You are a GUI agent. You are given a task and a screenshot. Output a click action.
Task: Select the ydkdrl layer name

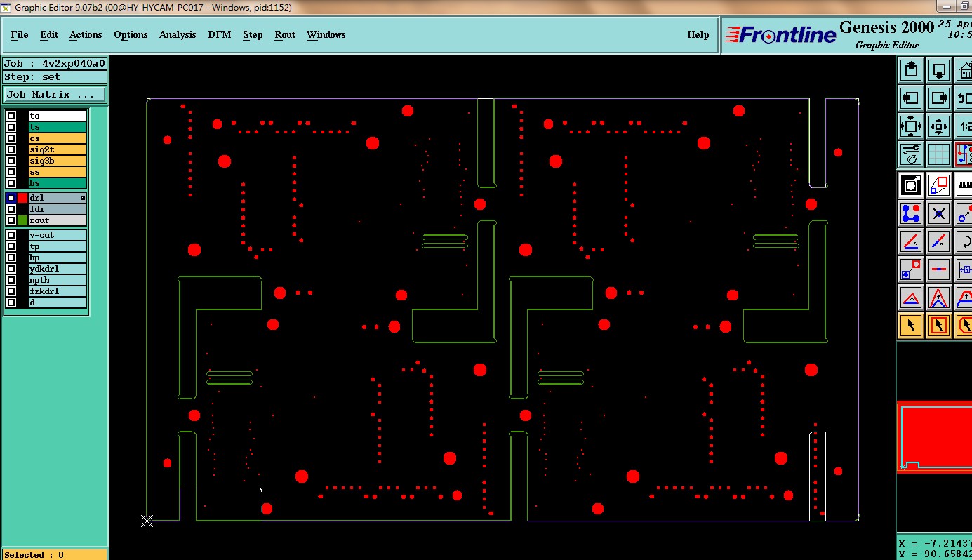(x=57, y=269)
